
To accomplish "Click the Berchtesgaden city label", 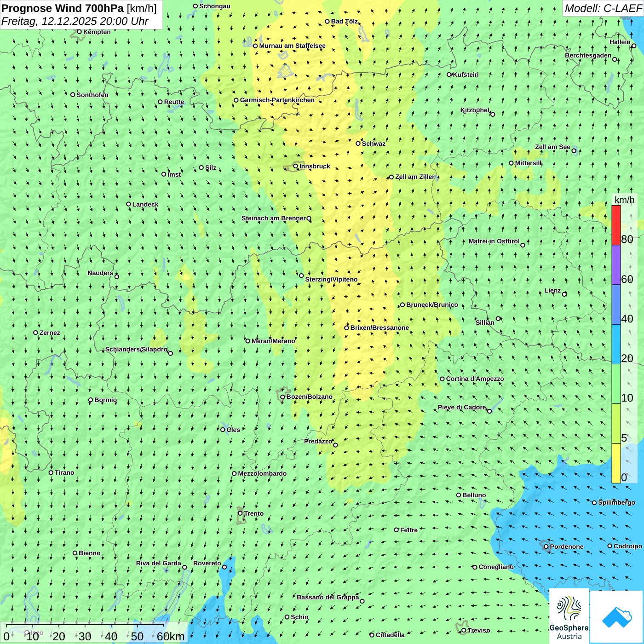I will 588,56.
